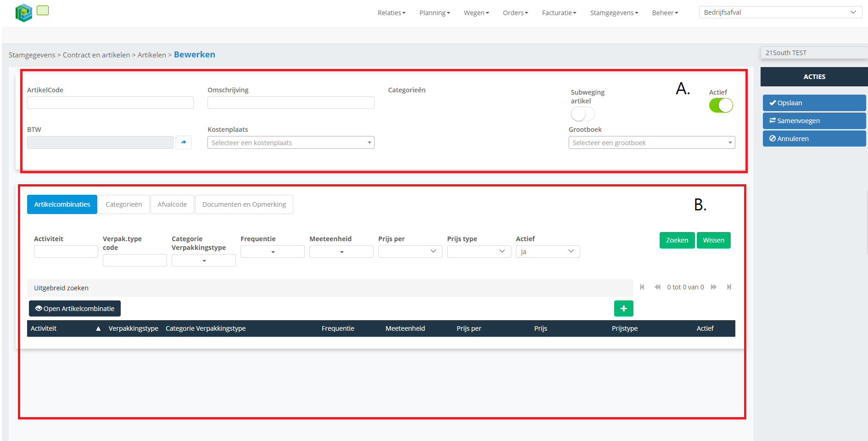Click the Omschrijving input field
The image size is (868, 441).
point(291,102)
